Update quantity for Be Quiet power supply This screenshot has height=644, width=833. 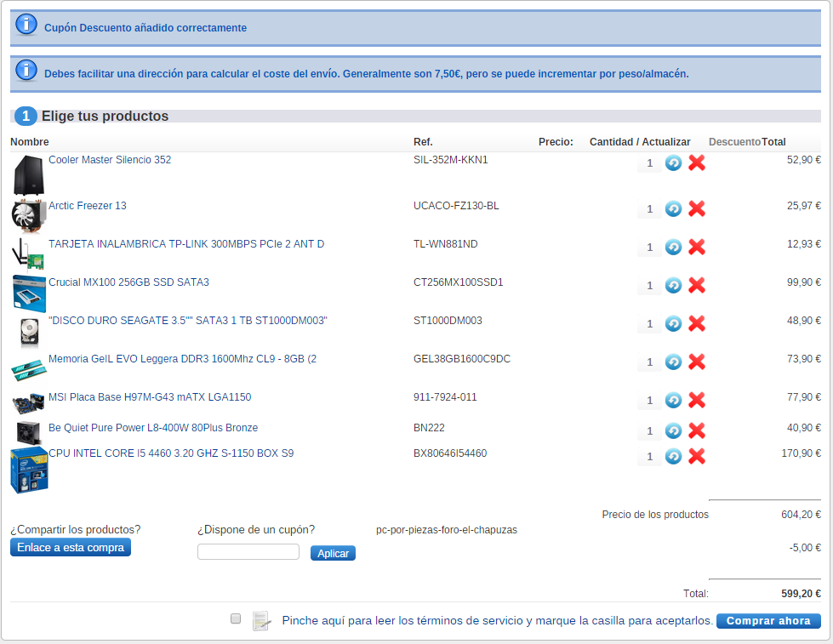point(673,430)
